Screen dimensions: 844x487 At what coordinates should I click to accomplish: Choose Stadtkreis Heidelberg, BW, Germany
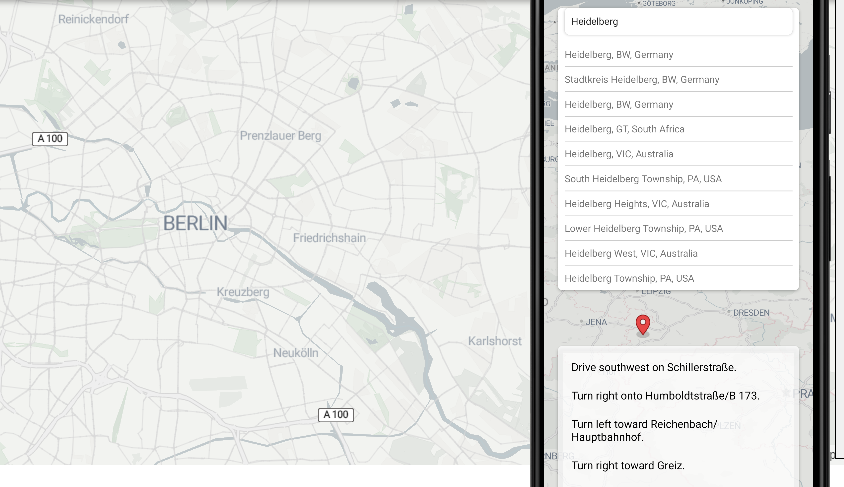678,80
